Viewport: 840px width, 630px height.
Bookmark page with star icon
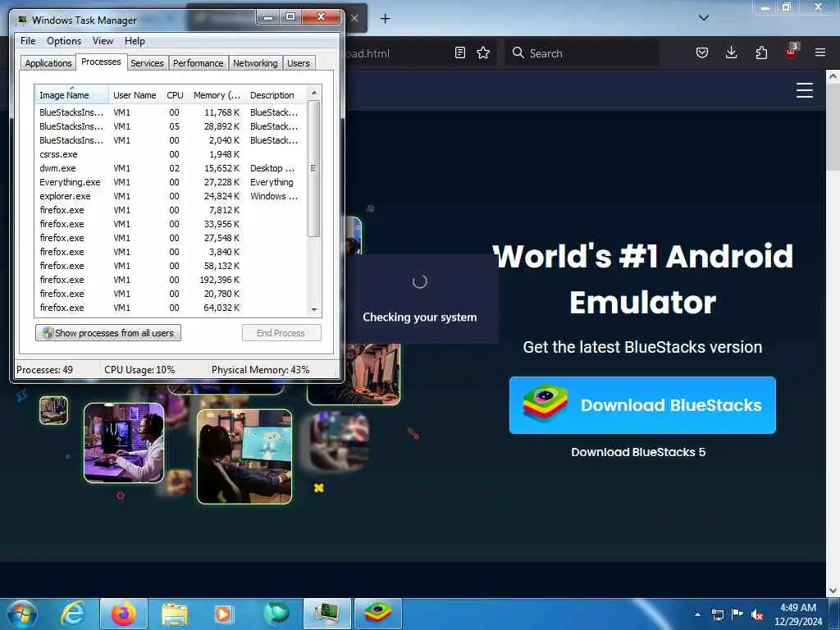(483, 52)
